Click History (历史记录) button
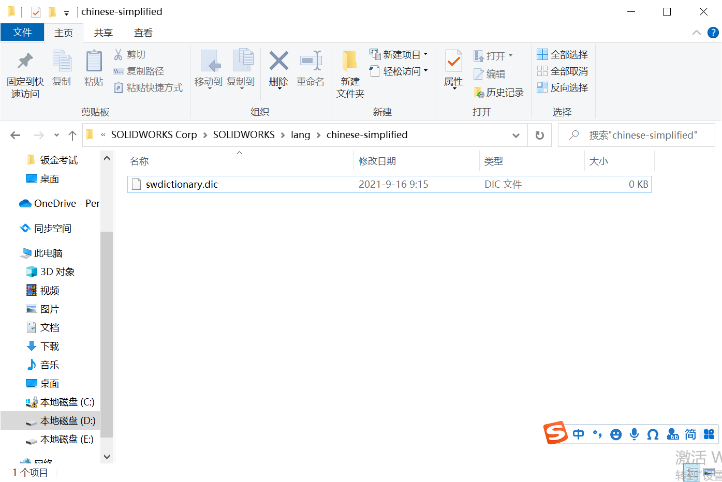This screenshot has height=482, width=722. point(499,92)
